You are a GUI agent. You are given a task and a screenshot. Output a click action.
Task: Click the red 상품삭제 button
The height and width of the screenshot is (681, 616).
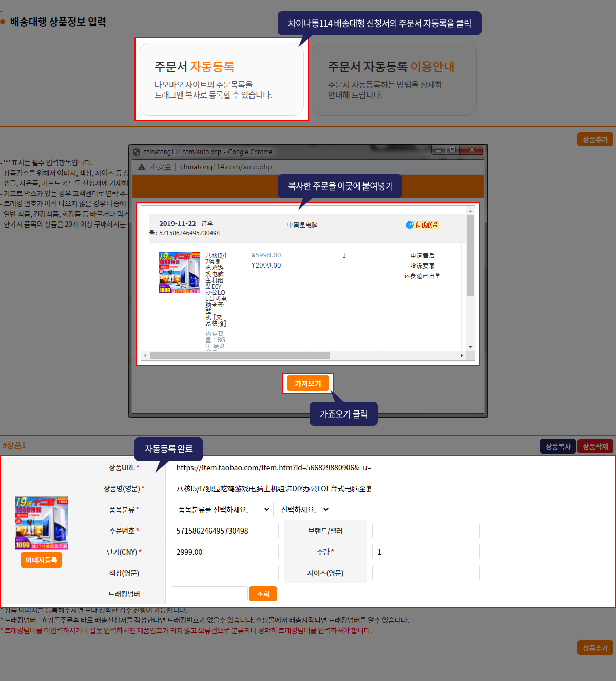595,446
